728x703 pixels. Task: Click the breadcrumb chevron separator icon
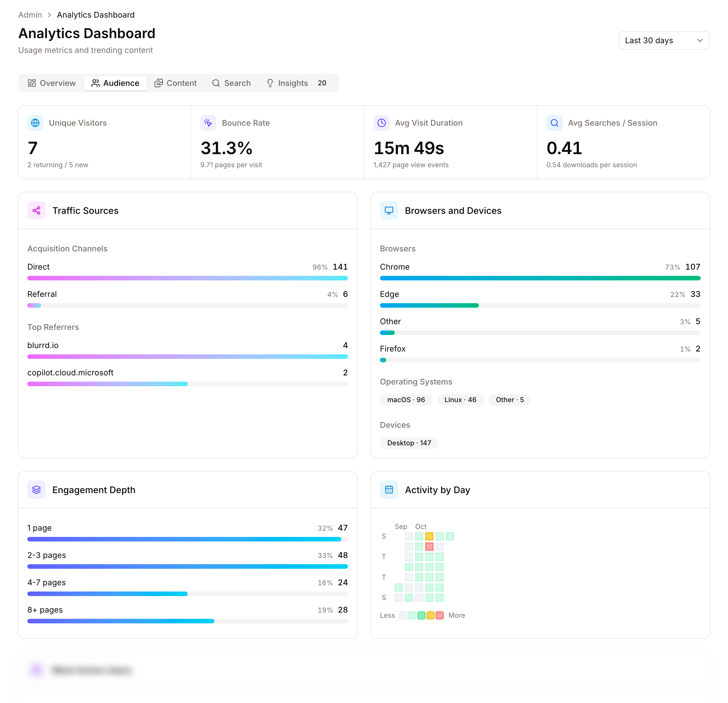49,15
